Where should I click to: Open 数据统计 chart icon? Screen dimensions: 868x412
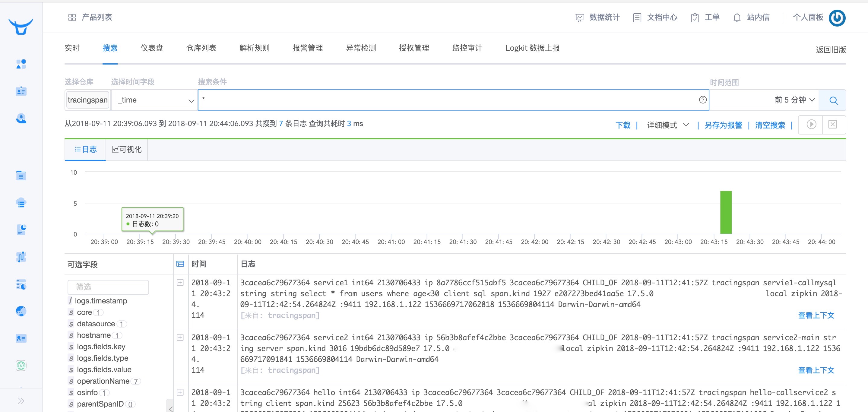point(579,17)
